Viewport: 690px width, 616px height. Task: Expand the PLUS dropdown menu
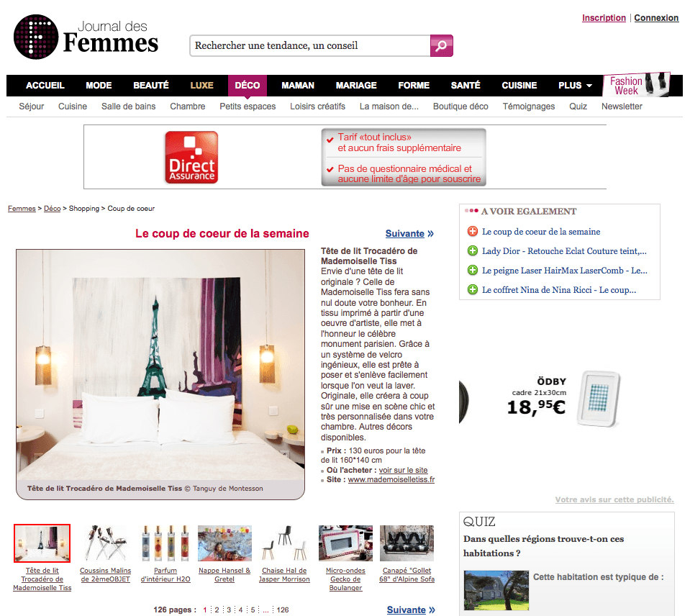point(575,86)
